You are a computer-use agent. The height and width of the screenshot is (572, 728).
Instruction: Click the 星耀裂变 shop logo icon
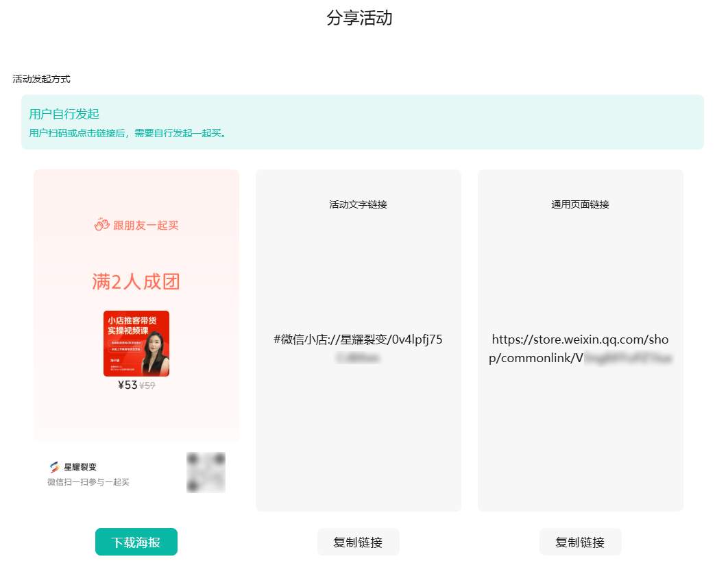54,467
